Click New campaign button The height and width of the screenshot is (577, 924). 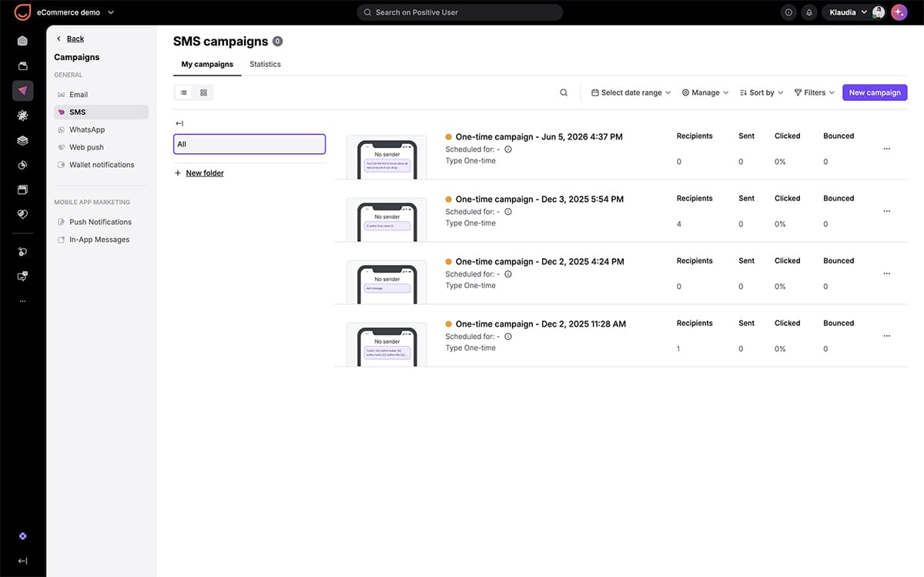coord(875,92)
